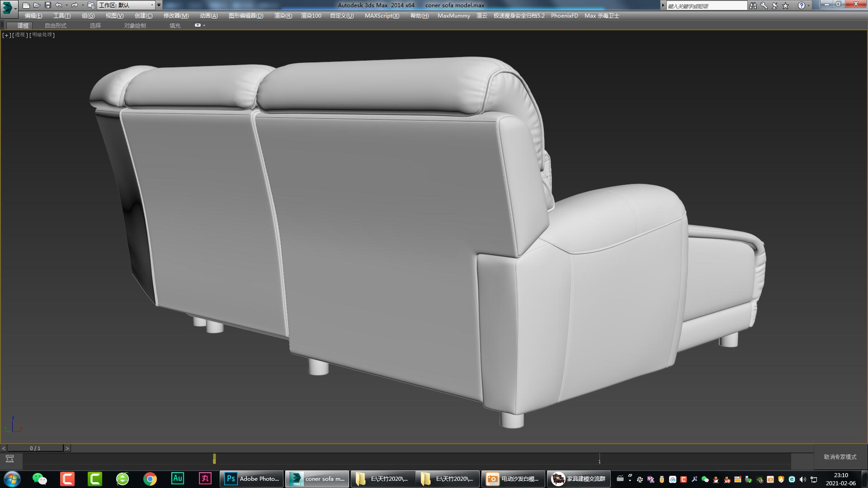Click the Undo history dropdown arrow
868x488 pixels.
(x=66, y=5)
